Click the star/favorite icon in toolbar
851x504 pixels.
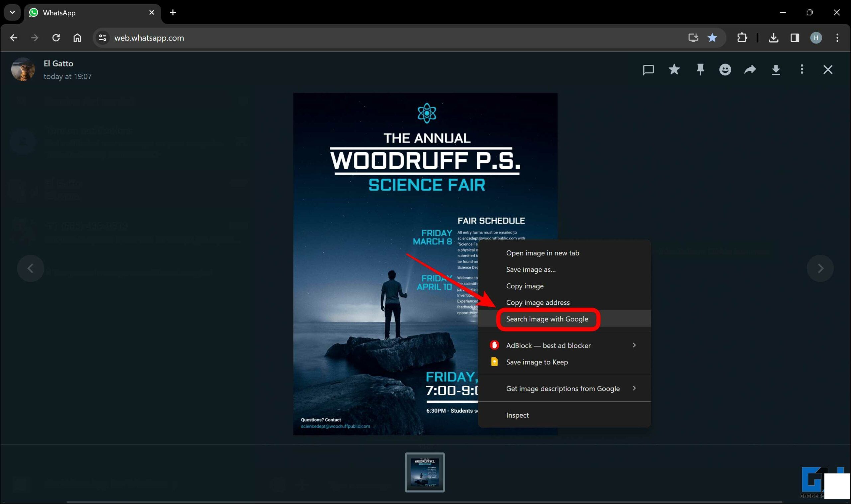click(674, 69)
